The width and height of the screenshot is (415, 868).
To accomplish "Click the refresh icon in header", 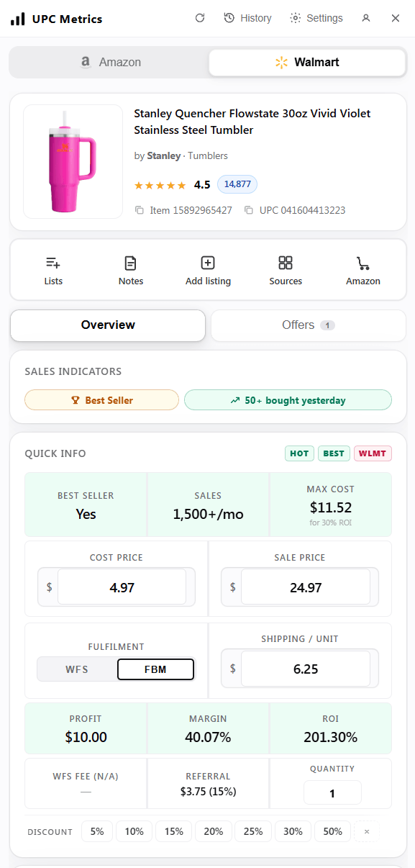I will [x=200, y=18].
